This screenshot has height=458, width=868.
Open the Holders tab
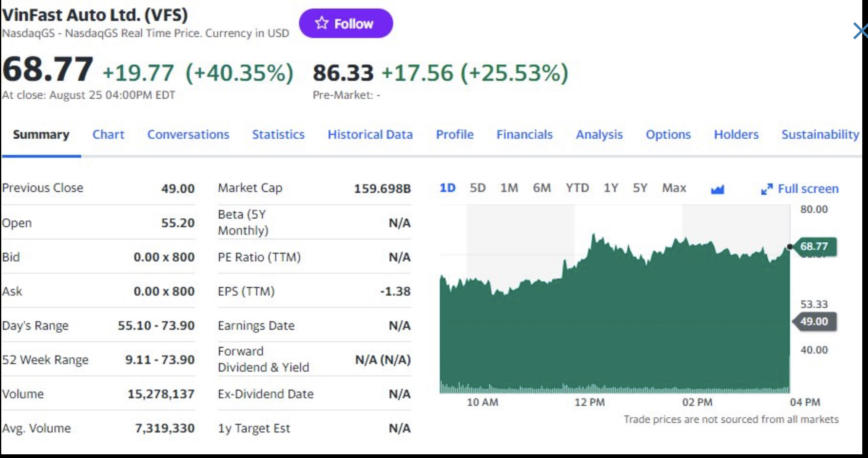point(736,135)
